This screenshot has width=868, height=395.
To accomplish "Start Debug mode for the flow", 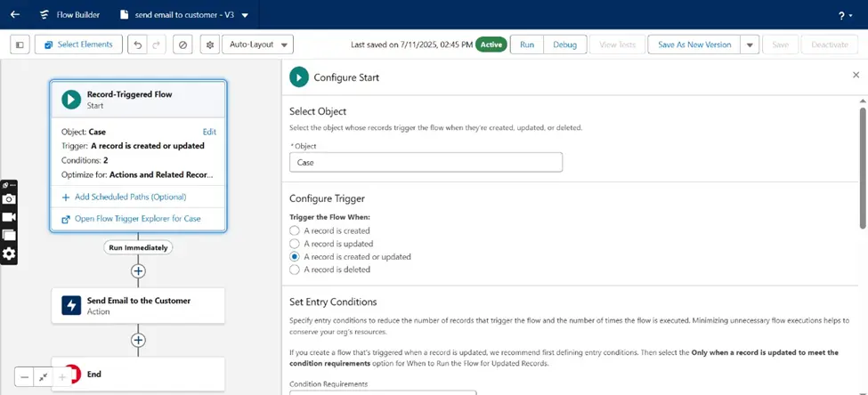I will click(x=564, y=44).
